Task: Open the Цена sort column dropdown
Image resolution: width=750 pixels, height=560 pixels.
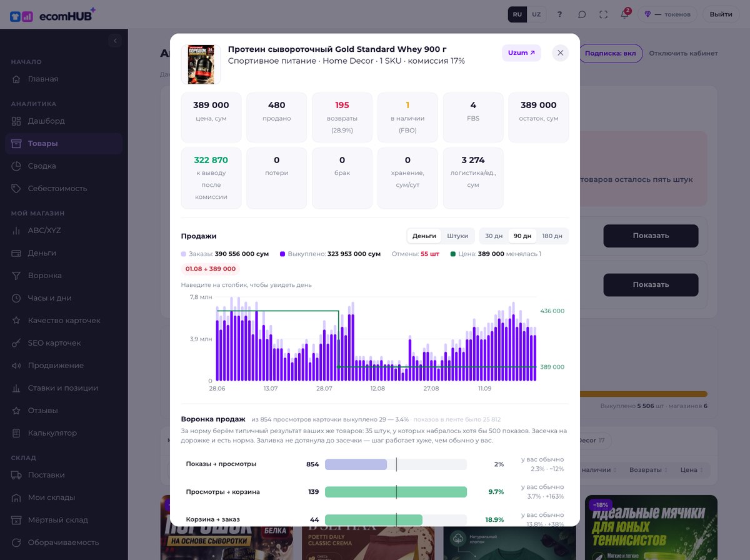Action: [x=692, y=469]
